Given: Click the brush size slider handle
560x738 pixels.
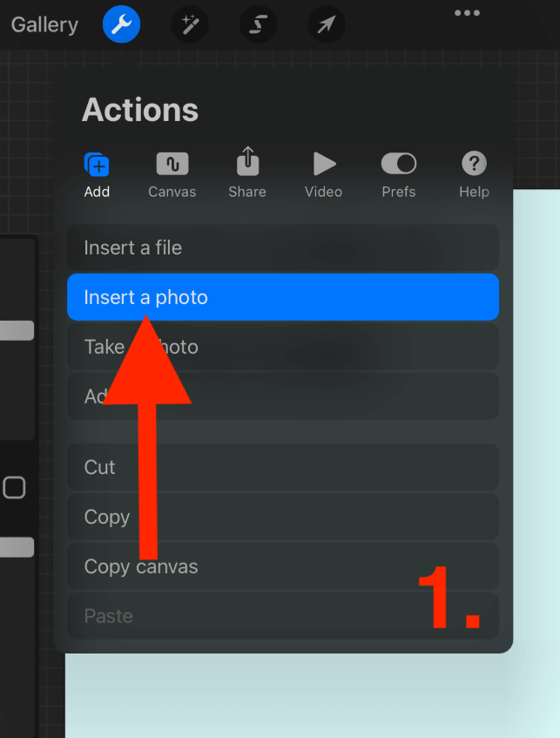Looking at the screenshot, I should coord(17,330).
